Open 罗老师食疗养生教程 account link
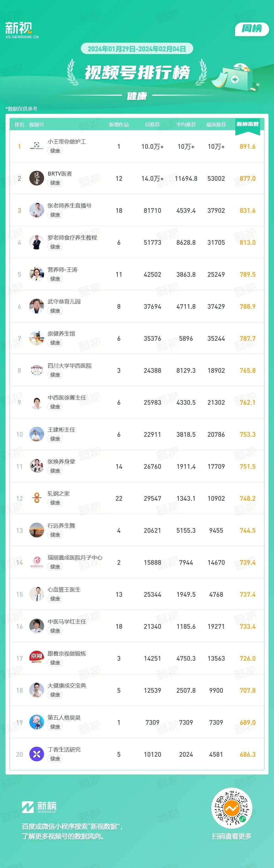The image size is (274, 868). pyautogui.click(x=72, y=238)
